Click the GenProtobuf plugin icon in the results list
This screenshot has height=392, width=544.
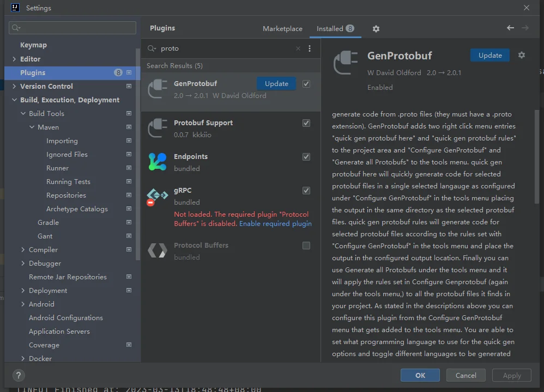tap(158, 89)
